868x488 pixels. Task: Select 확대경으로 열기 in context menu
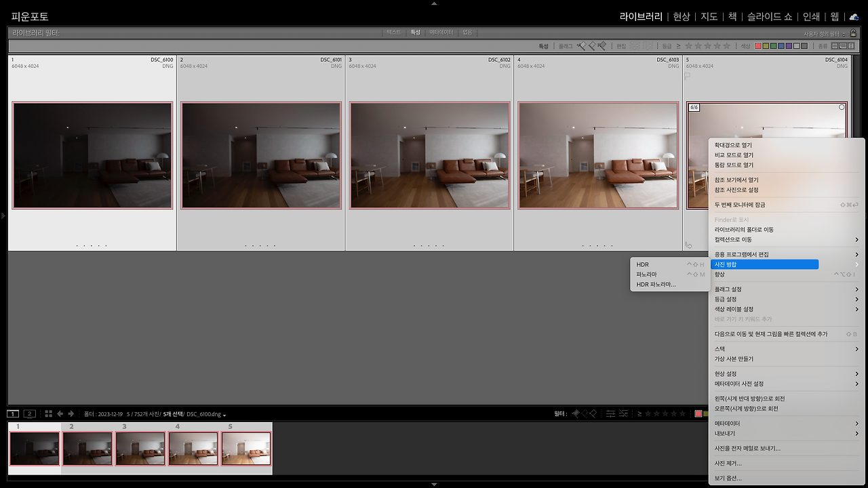787,145
